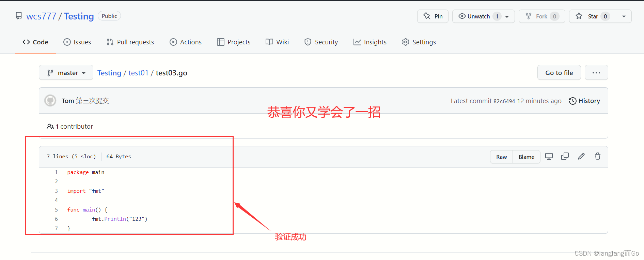This screenshot has height=260, width=644.
Task: Click the gear icon of Settings tab
Action: 406,42
